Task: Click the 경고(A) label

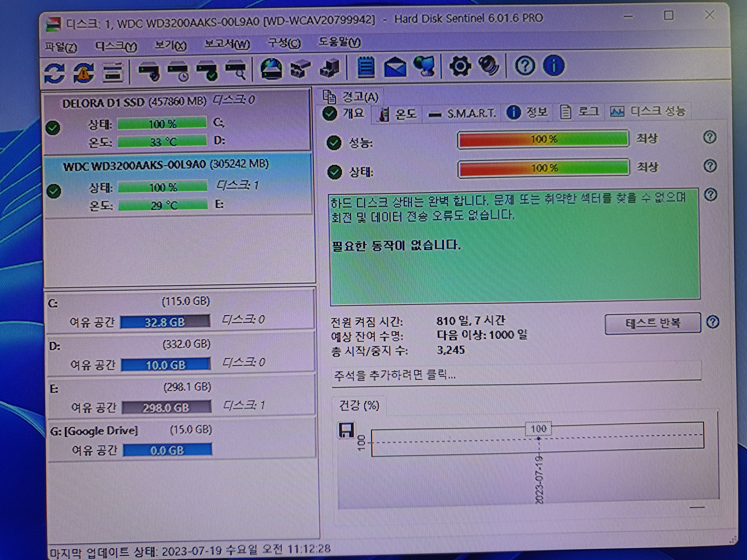Action: click(360, 97)
